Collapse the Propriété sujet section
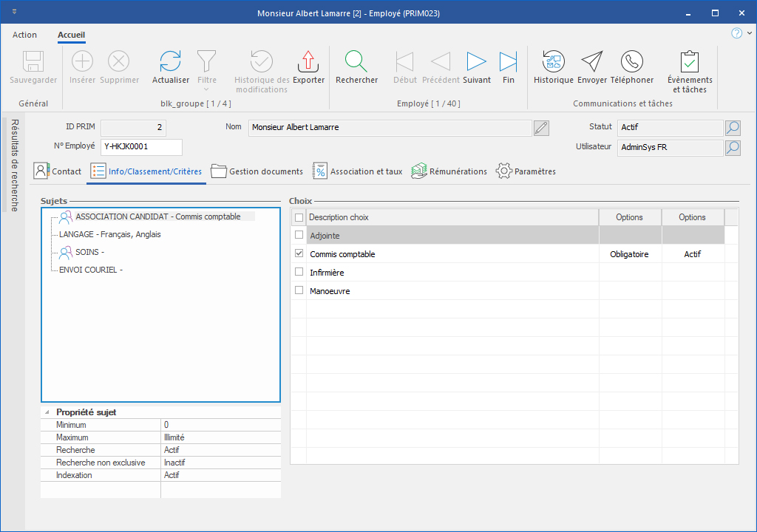This screenshot has height=532, width=757. 47,412
